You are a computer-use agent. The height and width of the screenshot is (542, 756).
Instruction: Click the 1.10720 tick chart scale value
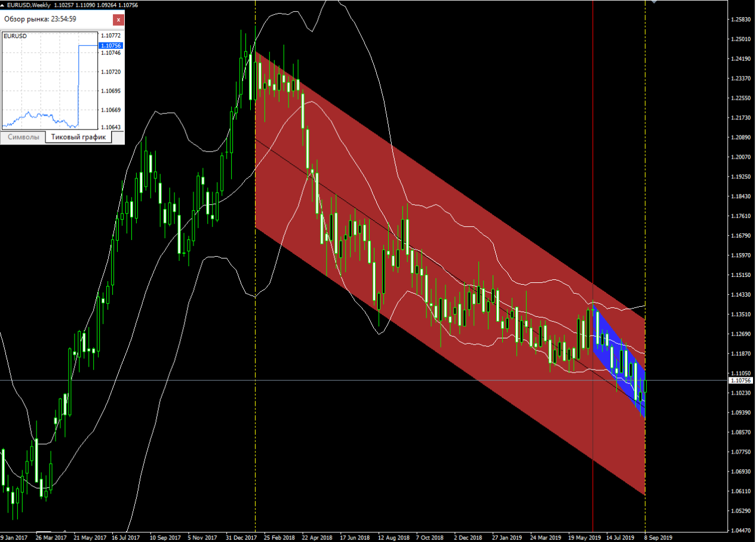[x=111, y=72]
